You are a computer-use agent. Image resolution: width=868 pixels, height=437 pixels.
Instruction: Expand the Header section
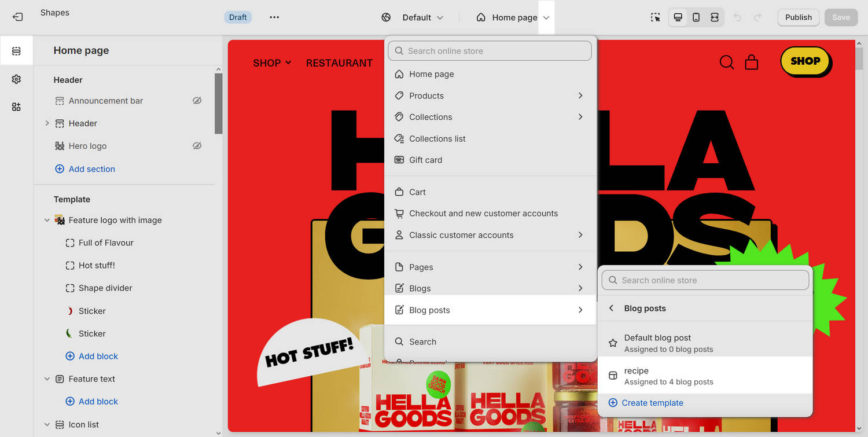(x=47, y=123)
